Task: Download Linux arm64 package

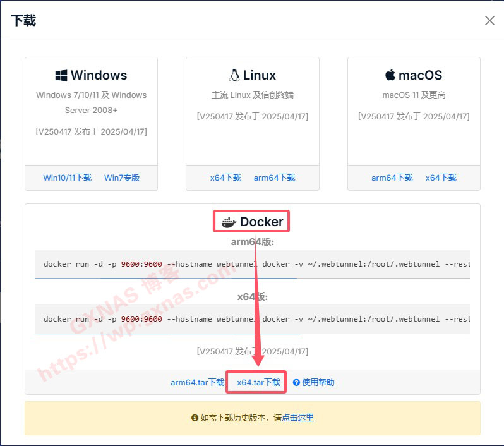Action: (275, 178)
